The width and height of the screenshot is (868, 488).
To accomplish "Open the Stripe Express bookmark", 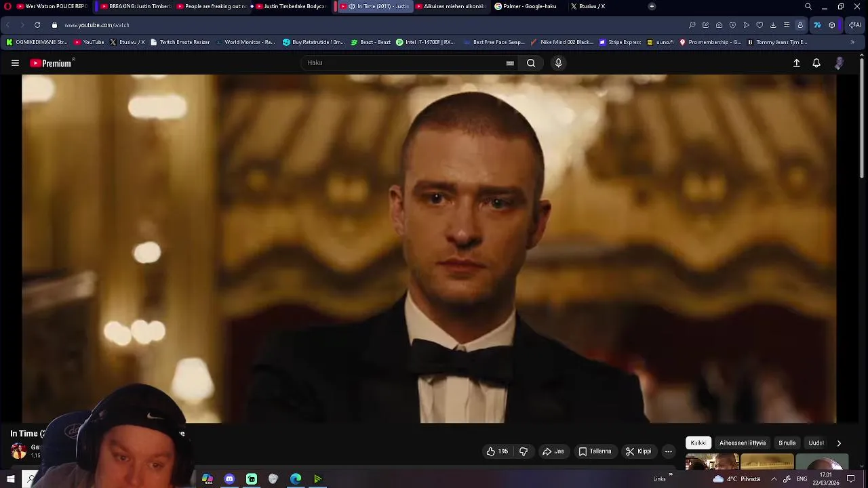I will click(x=620, y=42).
